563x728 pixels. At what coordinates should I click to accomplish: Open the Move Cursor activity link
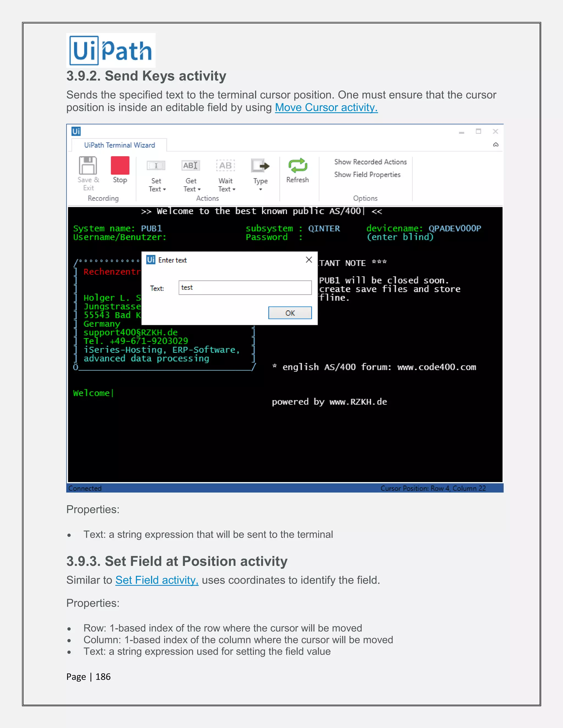(326, 108)
